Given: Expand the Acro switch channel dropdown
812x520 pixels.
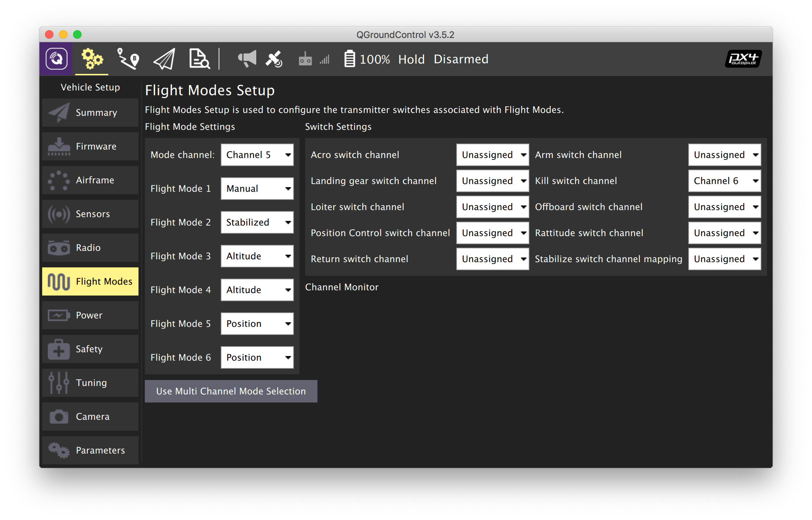Looking at the screenshot, I should [493, 154].
